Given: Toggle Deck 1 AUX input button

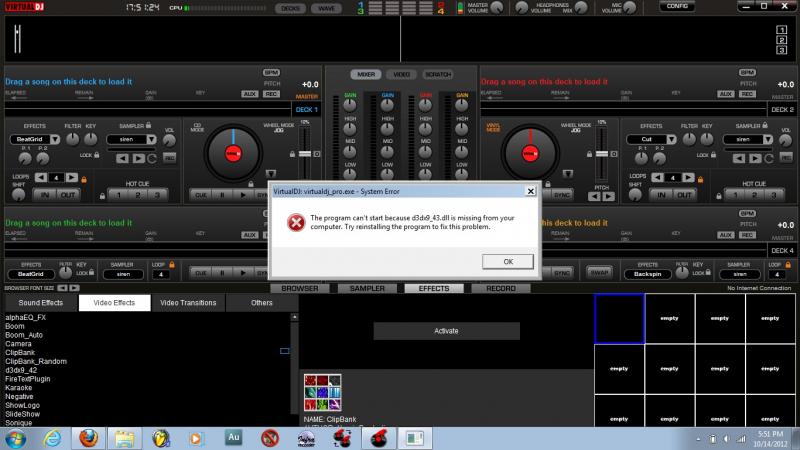Looking at the screenshot, I should (x=249, y=94).
